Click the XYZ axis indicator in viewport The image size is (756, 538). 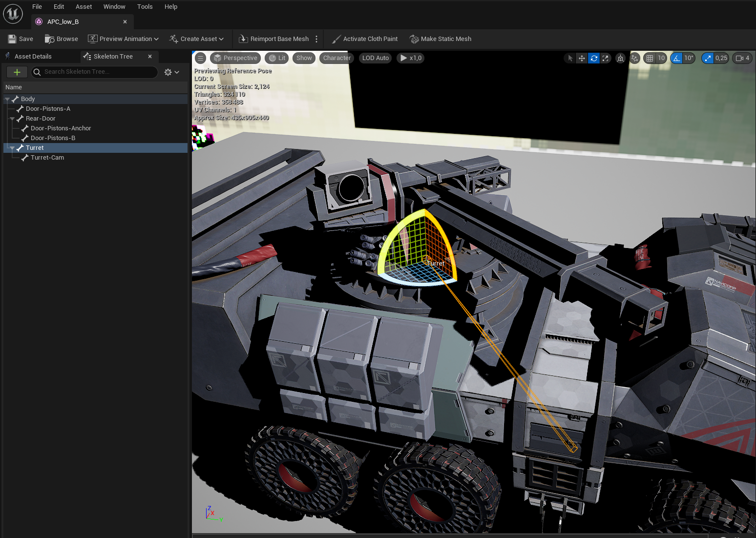pyautogui.click(x=214, y=514)
